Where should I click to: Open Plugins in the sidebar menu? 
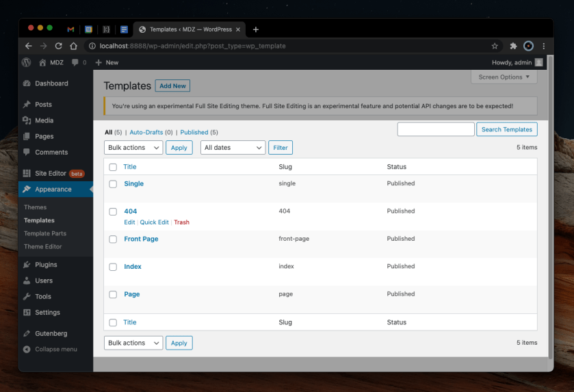point(46,265)
